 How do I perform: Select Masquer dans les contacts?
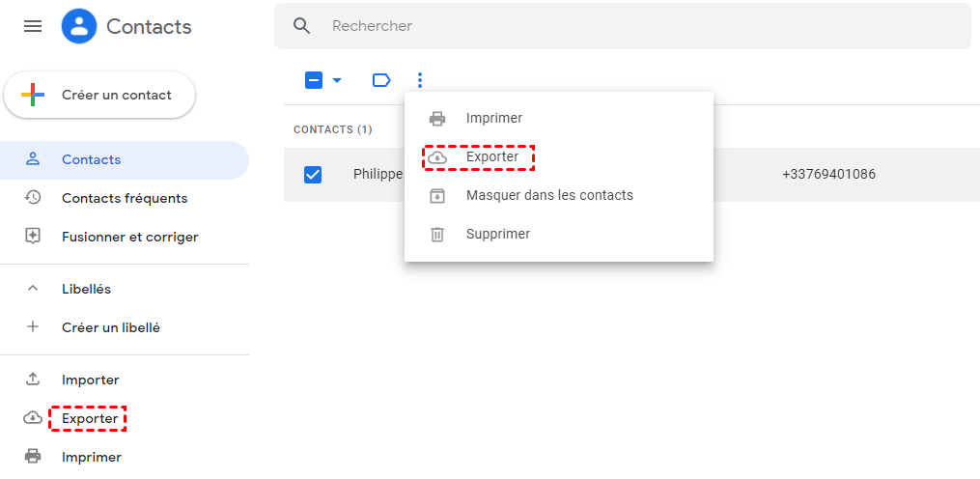(x=548, y=195)
